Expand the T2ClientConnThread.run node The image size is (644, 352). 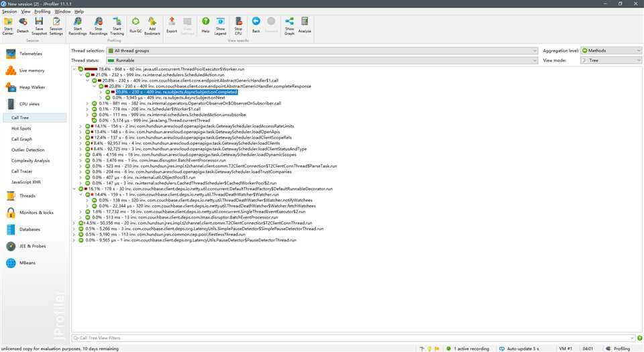point(74,223)
